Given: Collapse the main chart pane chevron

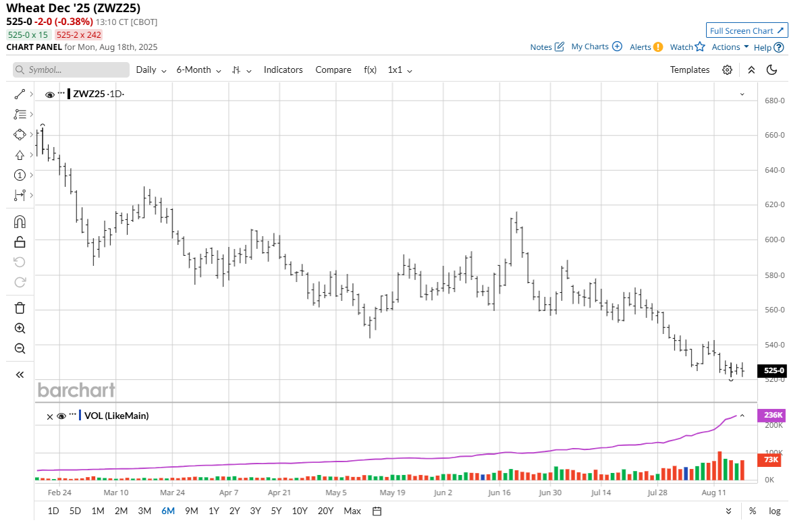Looking at the screenshot, I should [x=742, y=94].
